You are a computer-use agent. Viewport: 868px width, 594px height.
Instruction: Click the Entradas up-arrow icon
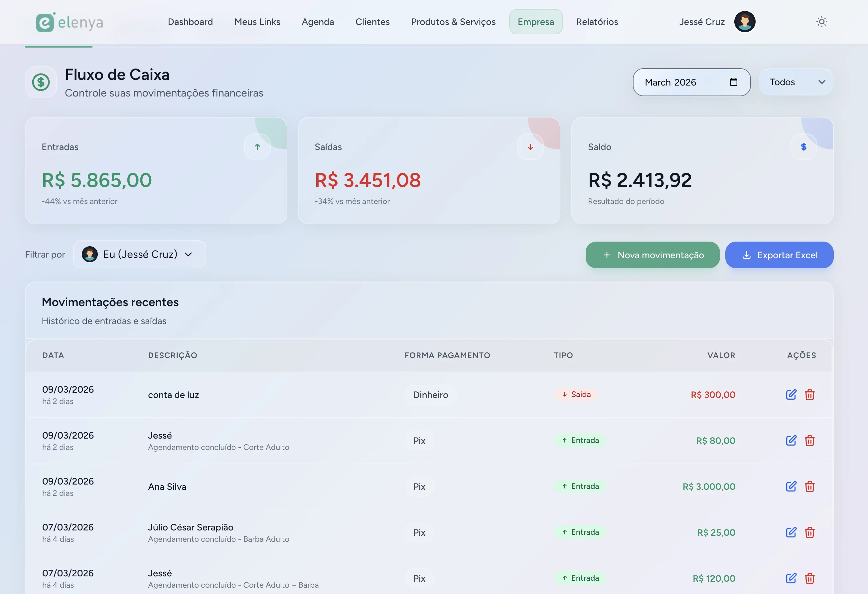(x=257, y=147)
